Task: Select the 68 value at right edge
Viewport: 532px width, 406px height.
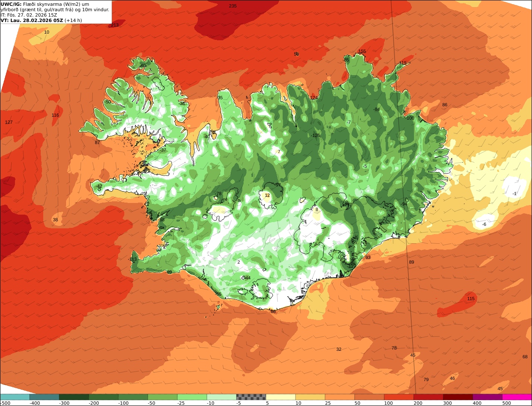Action: pos(525,357)
